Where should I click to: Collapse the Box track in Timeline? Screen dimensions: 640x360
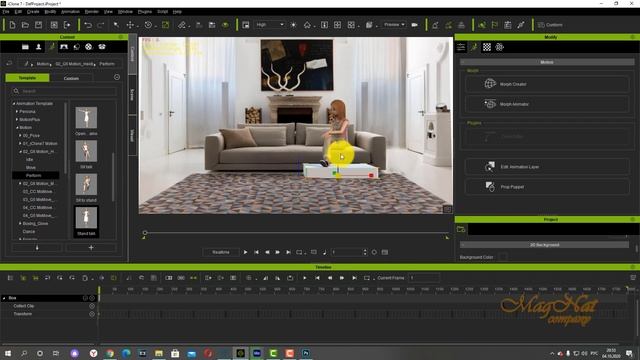tap(4, 298)
